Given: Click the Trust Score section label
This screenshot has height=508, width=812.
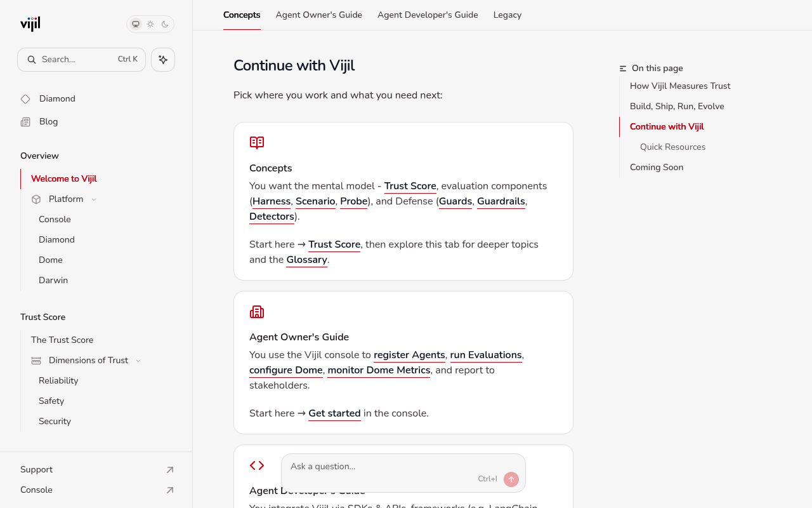Looking at the screenshot, I should point(43,317).
